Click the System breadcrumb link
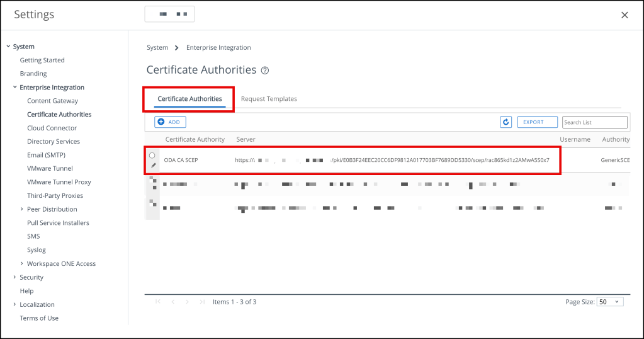The width and height of the screenshot is (644, 339). pos(157,48)
